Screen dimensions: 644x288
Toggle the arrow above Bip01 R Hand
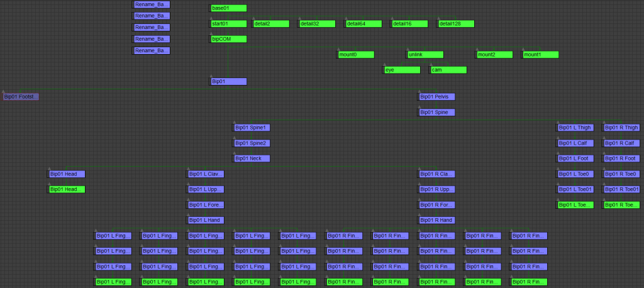point(419,215)
